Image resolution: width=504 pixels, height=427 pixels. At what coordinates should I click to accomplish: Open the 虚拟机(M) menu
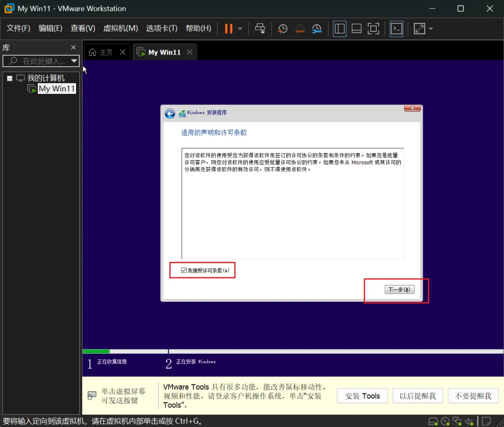coord(120,28)
